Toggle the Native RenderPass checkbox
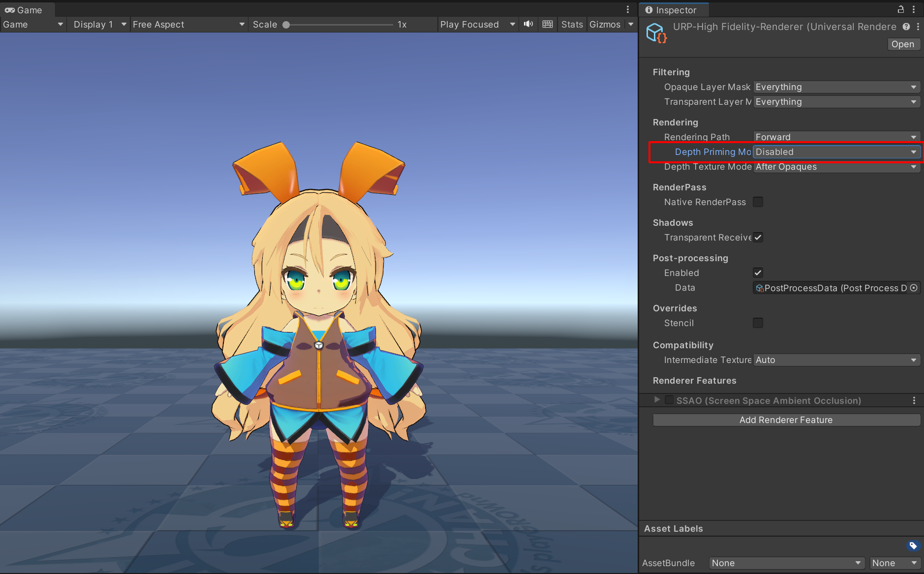The height and width of the screenshot is (574, 924). (758, 202)
